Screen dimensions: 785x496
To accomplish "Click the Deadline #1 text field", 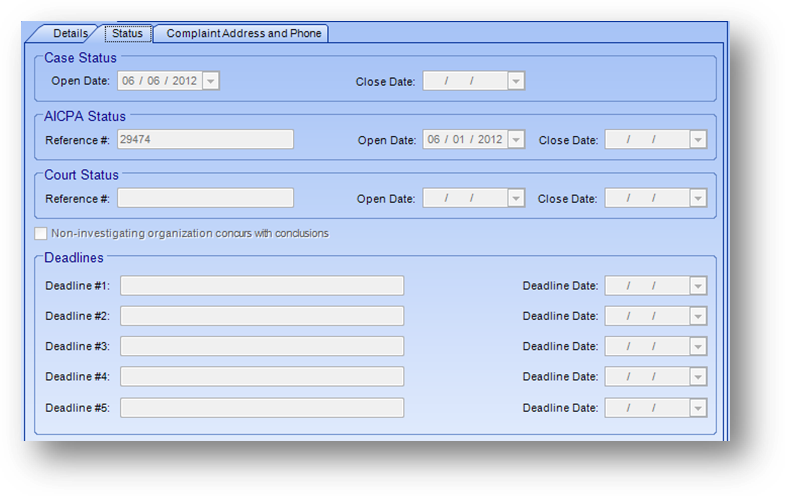I will coord(262,286).
